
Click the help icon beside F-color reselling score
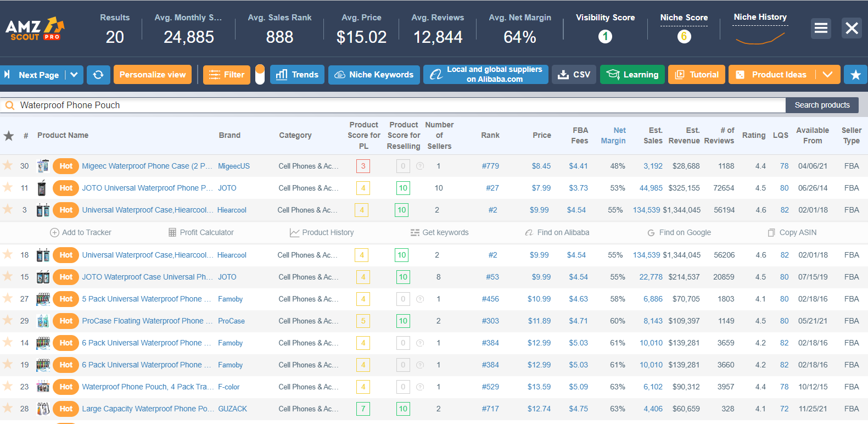point(420,387)
